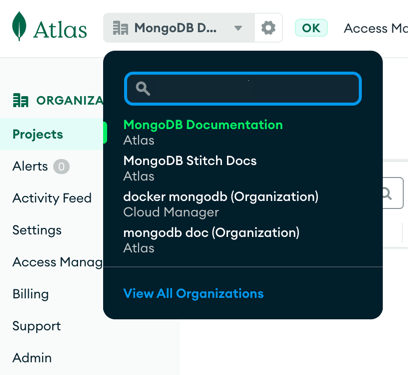
Task: Collapse the MongoDB D... organization dropdown arrow
Action: tap(238, 28)
